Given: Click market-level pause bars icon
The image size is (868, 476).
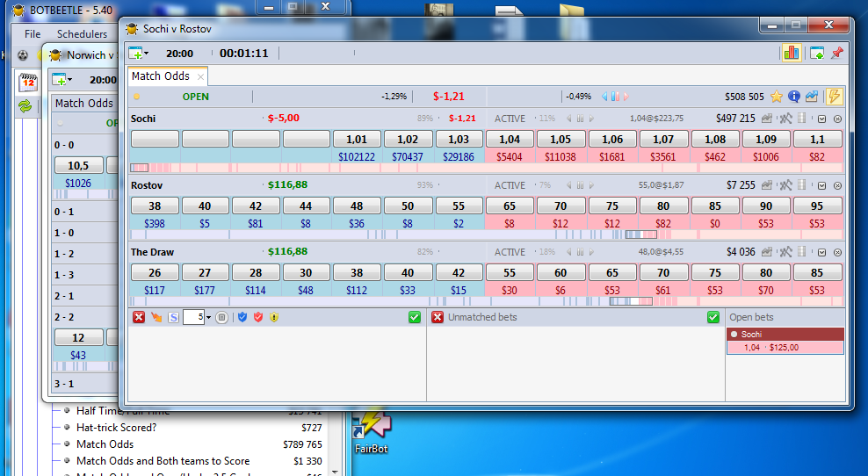Looking at the screenshot, I should click(x=615, y=97).
